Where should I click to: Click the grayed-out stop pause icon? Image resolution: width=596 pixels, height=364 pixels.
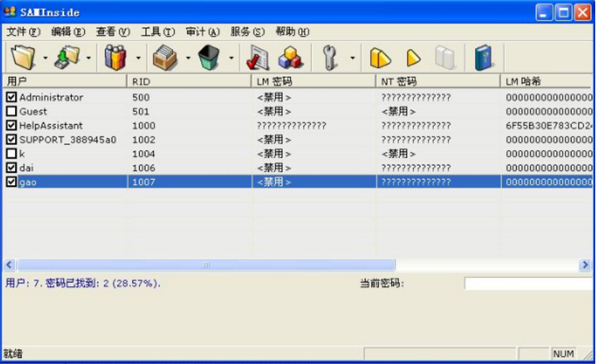tap(445, 58)
